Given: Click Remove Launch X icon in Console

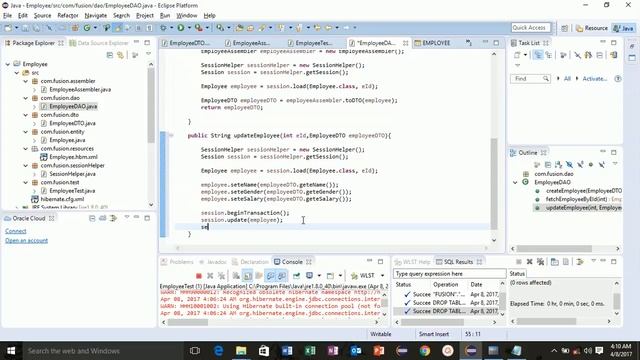Looking at the screenshot, I should click(210, 276).
